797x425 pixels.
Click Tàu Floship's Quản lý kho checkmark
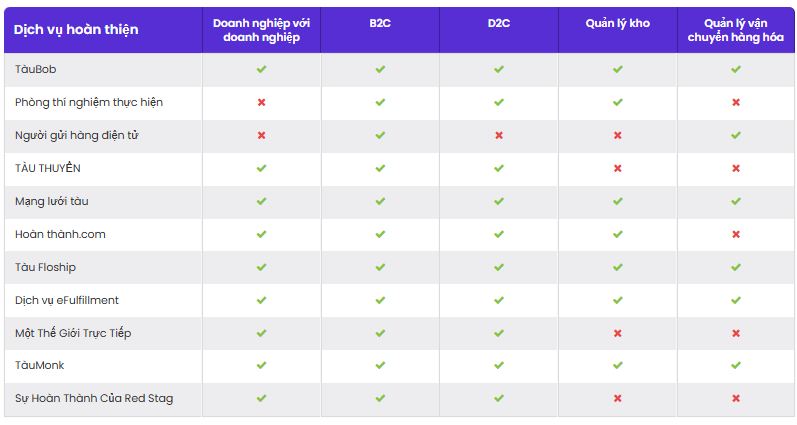click(x=618, y=267)
